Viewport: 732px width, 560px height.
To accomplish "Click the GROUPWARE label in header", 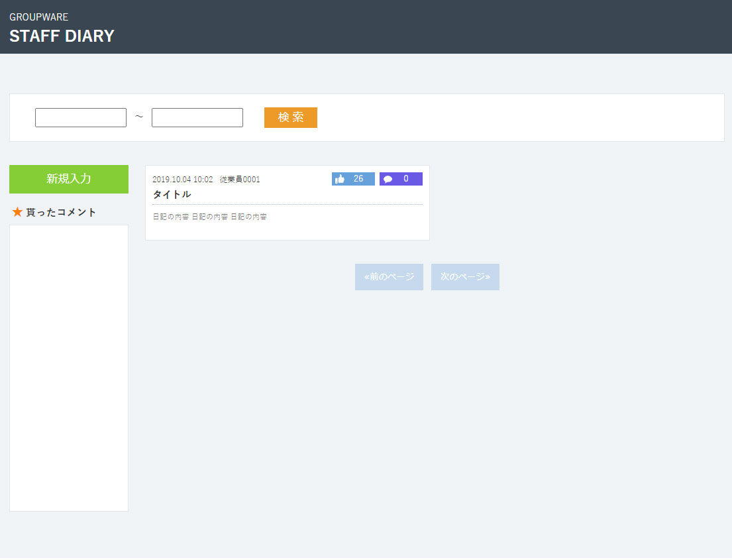I will (38, 17).
